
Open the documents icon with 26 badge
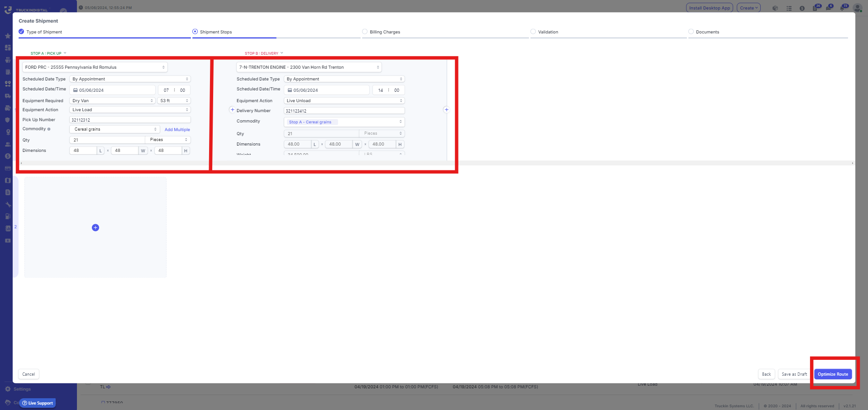(816, 8)
